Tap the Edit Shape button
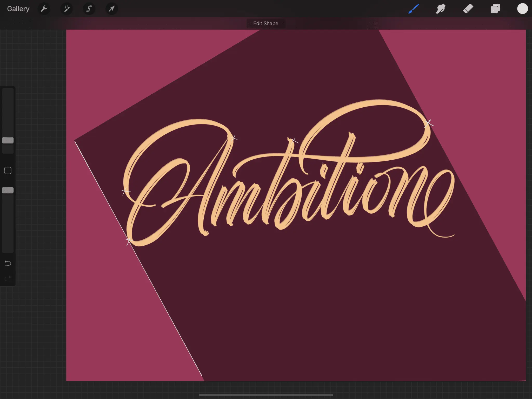The height and width of the screenshot is (399, 532). pyautogui.click(x=266, y=23)
